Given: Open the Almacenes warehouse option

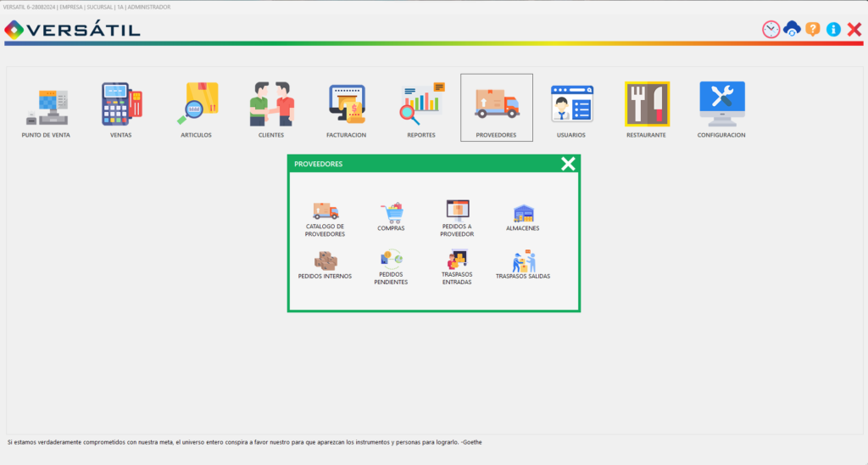Looking at the screenshot, I should point(522,217).
